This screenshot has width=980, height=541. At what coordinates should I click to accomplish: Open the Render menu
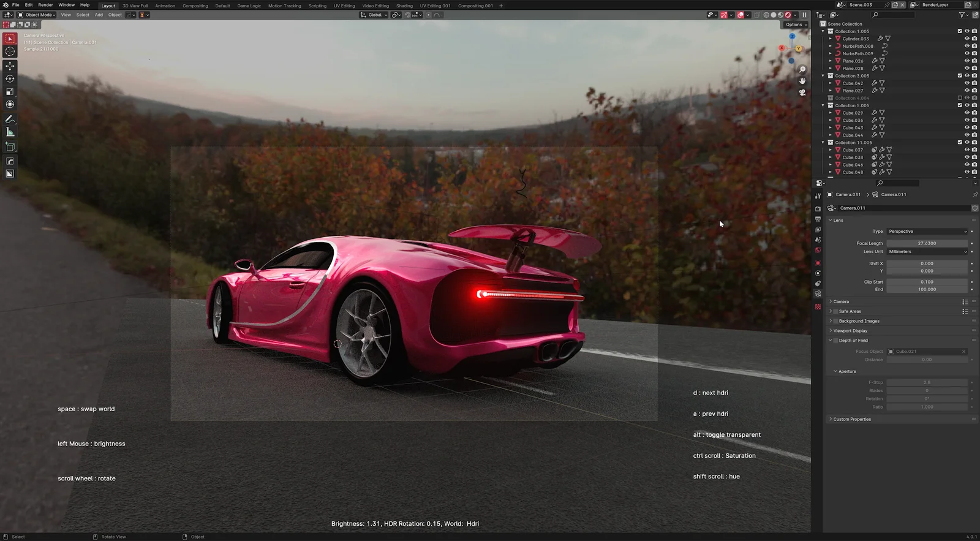coord(45,5)
